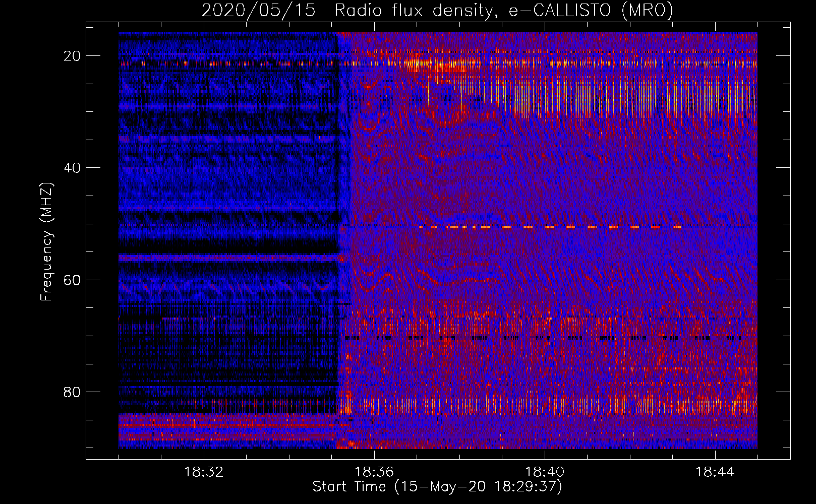
Task: Click the "Start Time (15-May-20 18:29:37)" label
Action: (437, 487)
